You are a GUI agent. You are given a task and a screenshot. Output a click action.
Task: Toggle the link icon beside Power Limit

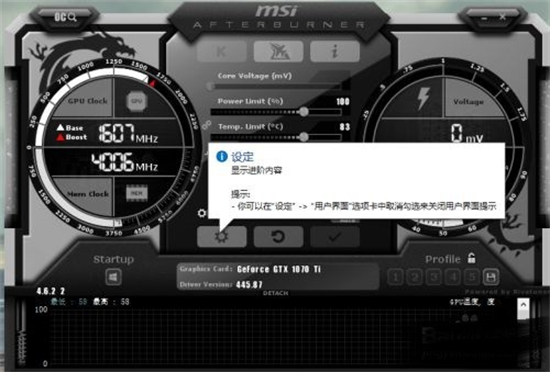207,124
